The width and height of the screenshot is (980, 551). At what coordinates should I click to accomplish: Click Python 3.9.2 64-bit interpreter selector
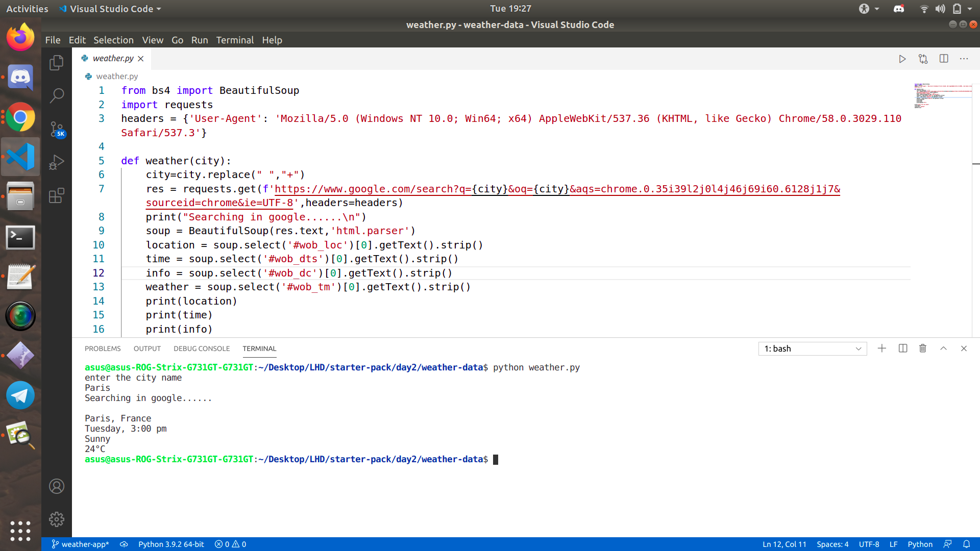[x=171, y=544]
